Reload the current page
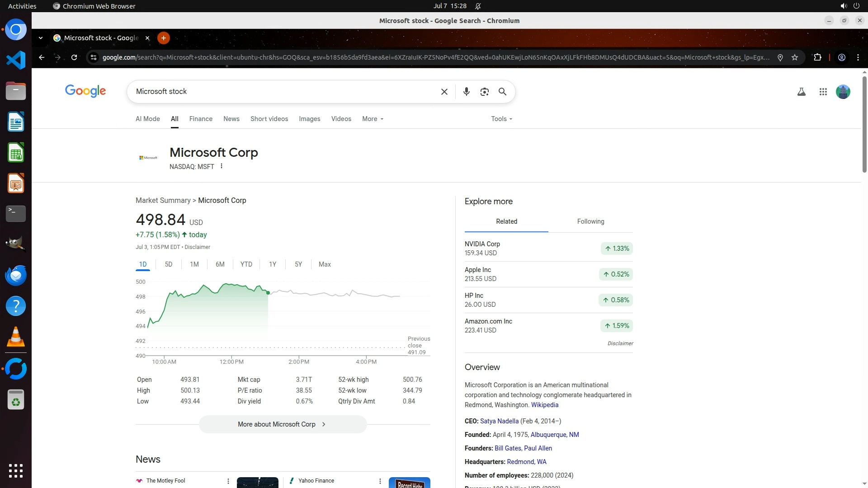Image resolution: width=868 pixels, height=488 pixels. click(74, 57)
